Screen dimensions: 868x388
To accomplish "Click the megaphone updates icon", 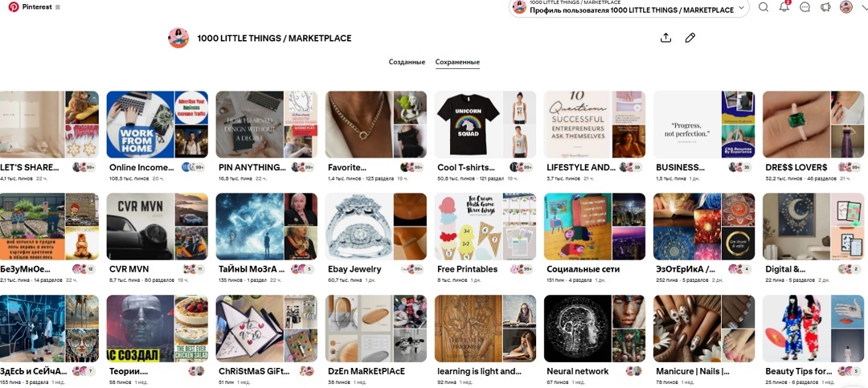I will tap(825, 8).
